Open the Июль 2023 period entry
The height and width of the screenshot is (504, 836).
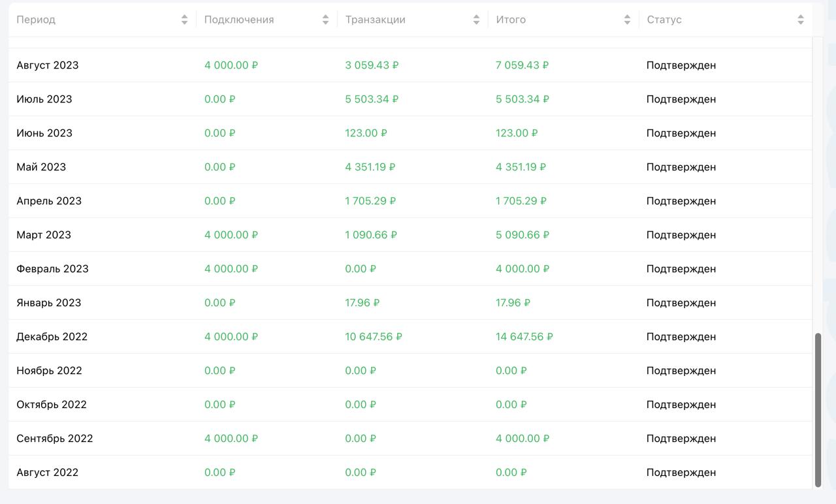pos(44,99)
